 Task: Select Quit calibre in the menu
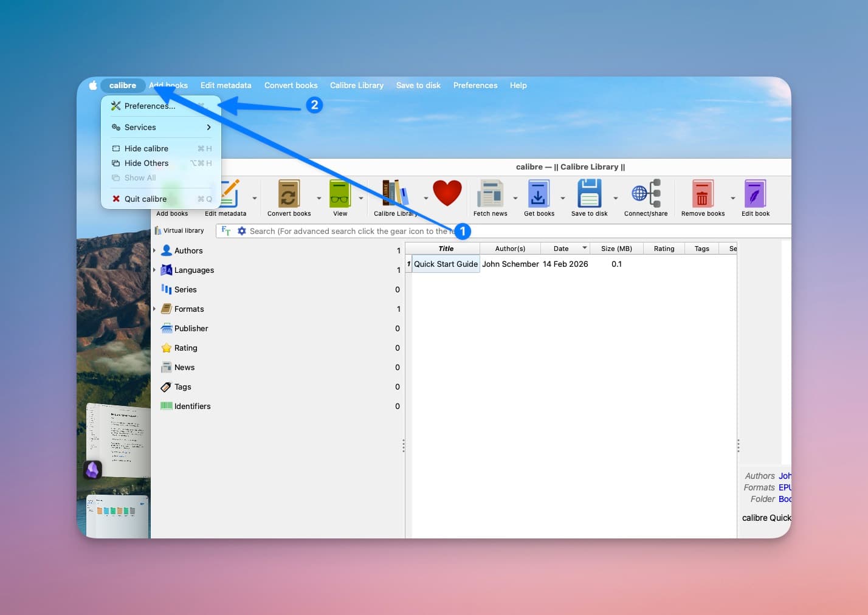tap(145, 199)
